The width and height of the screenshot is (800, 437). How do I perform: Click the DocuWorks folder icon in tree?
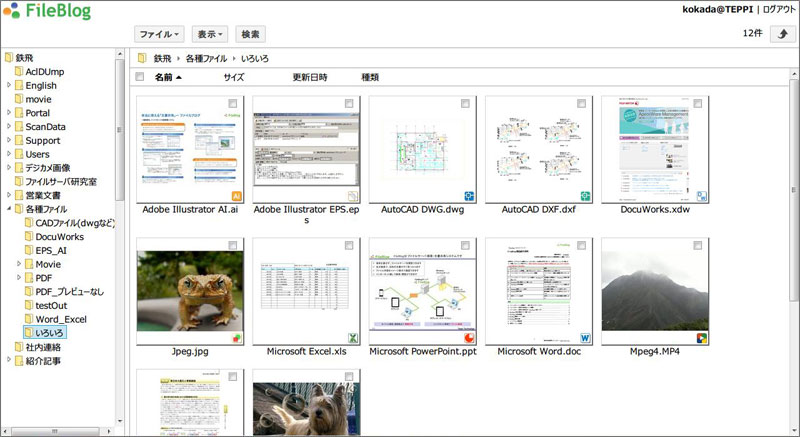tap(29, 237)
